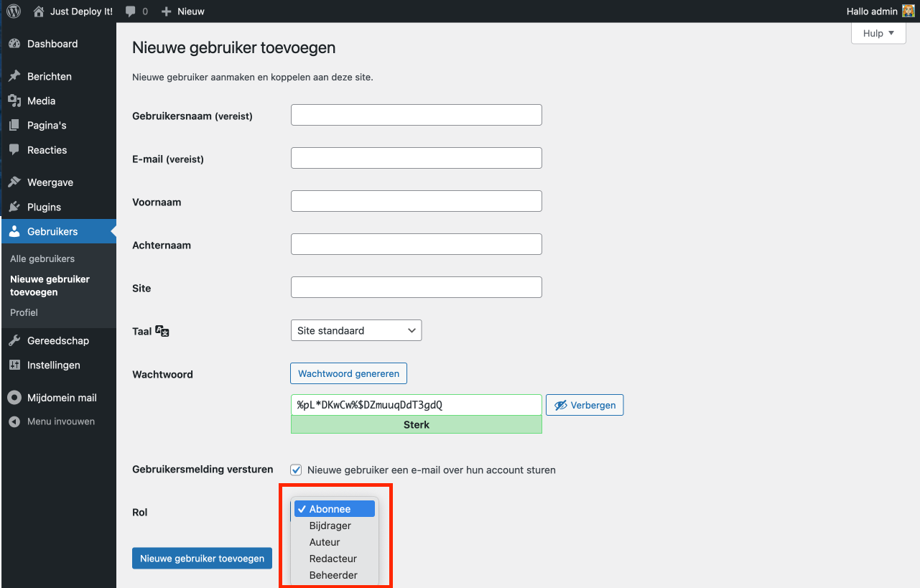
Task: Click the Gebruikersnaam input field
Action: point(416,115)
